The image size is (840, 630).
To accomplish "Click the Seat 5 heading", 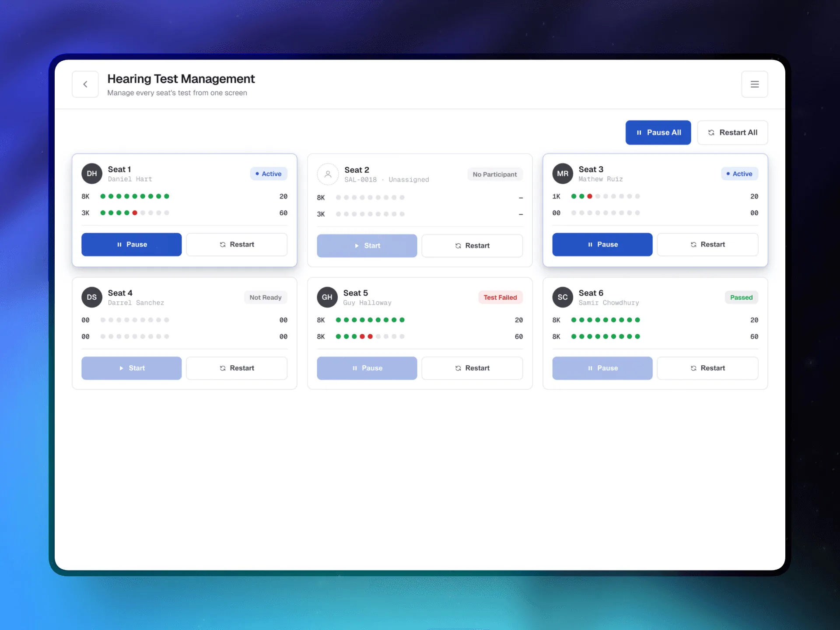I will tap(356, 293).
